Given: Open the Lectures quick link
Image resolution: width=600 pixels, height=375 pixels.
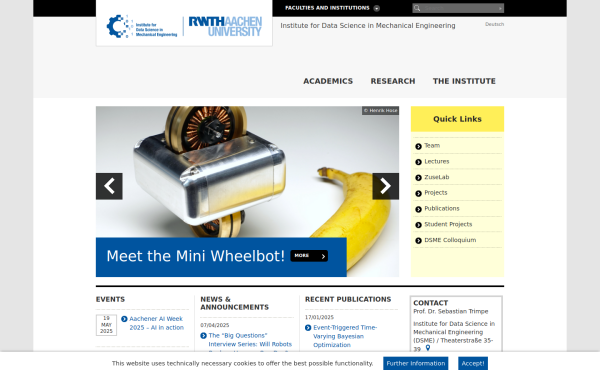Looking at the screenshot, I should (437, 161).
